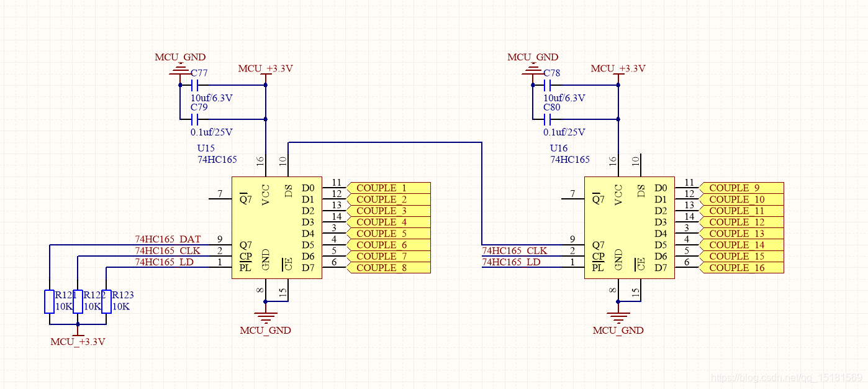This screenshot has height=389, width=868.
Task: Select capacitor C77 symbol
Action: 194,85
